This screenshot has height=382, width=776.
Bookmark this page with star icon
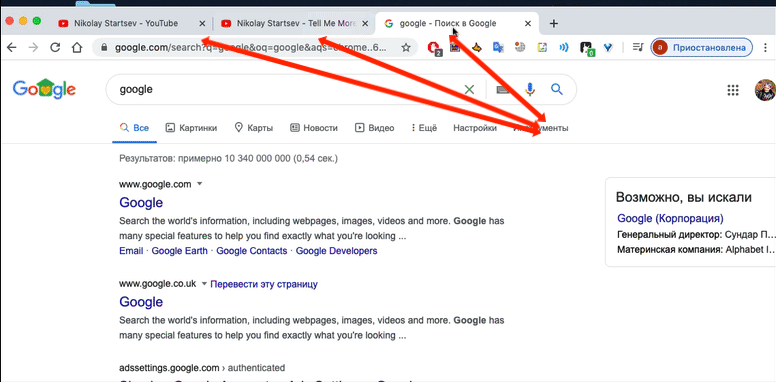(x=406, y=48)
